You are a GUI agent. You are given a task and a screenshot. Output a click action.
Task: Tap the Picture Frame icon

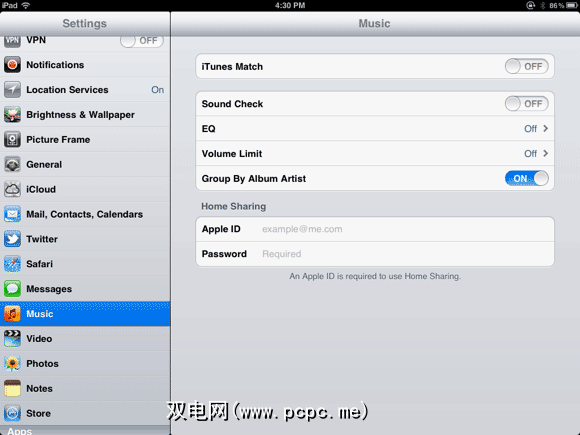click(x=12, y=139)
